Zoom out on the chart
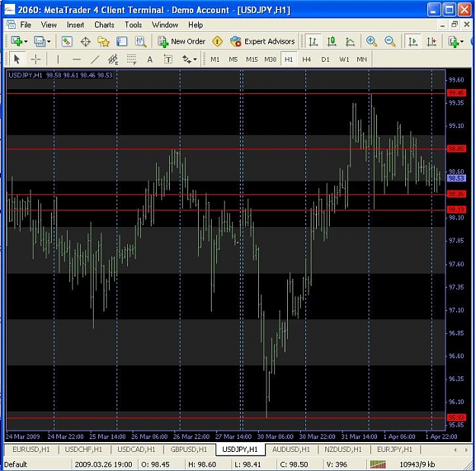The width and height of the screenshot is (476, 471). click(x=390, y=41)
